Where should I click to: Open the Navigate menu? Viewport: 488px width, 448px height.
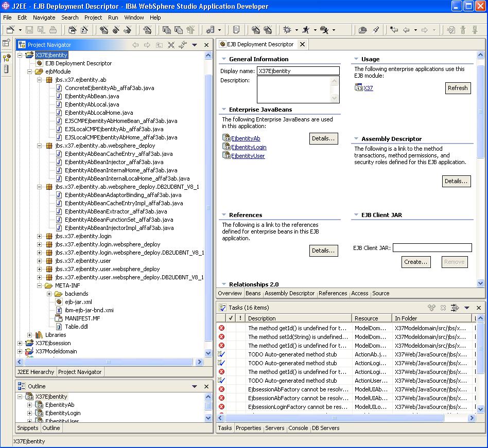44,17
